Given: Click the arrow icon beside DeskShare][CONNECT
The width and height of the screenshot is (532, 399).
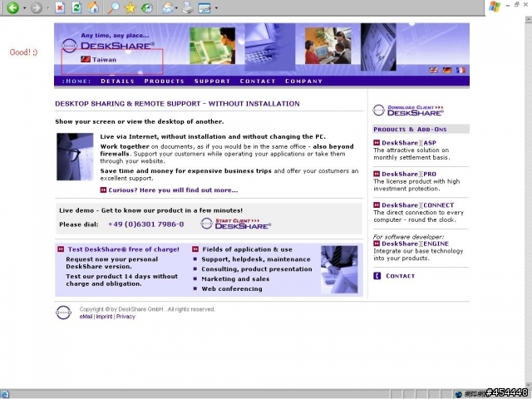Looking at the screenshot, I should coord(377,205).
